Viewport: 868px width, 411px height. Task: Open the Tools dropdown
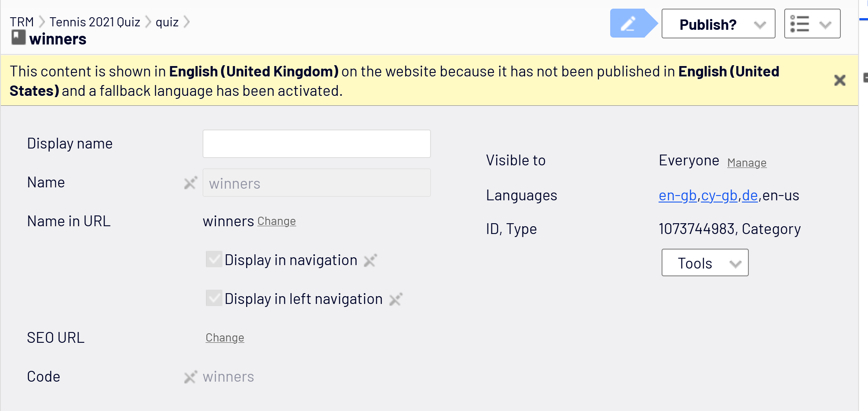tap(705, 263)
